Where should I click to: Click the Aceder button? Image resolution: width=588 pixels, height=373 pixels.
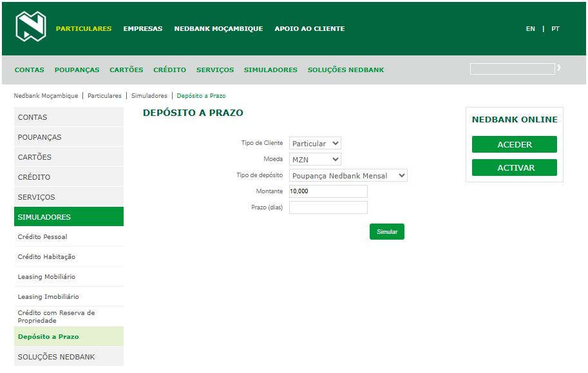515,144
